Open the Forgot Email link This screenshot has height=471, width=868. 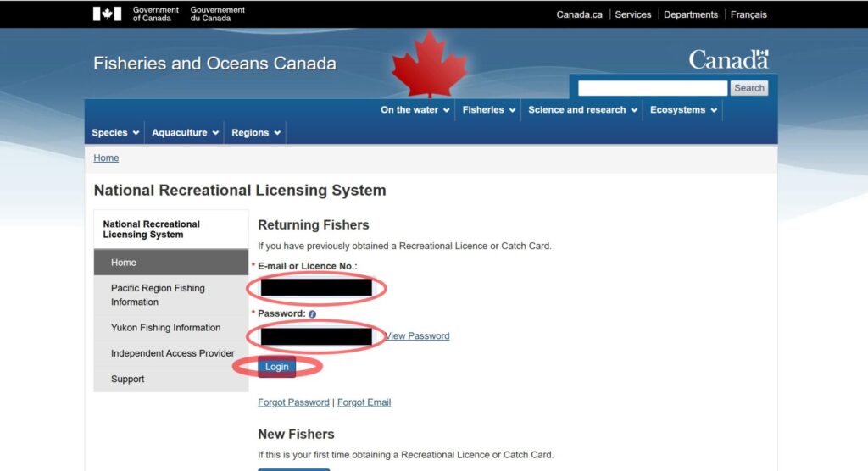click(x=364, y=402)
